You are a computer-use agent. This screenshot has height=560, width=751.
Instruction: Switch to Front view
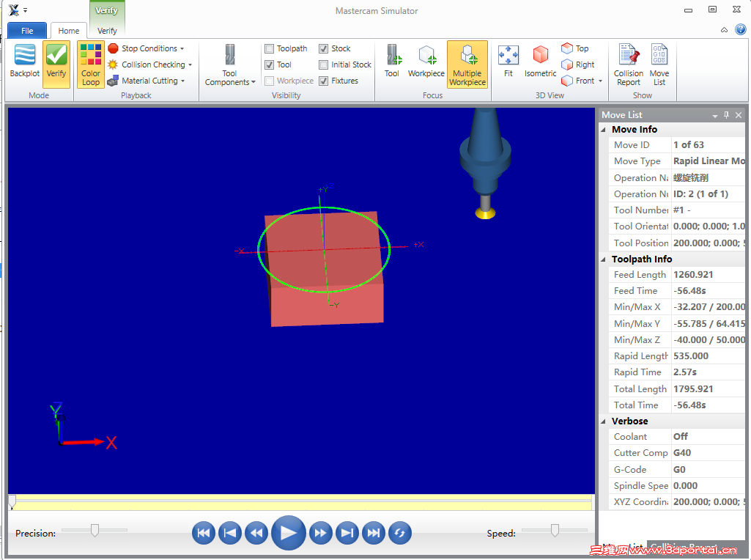tap(577, 81)
